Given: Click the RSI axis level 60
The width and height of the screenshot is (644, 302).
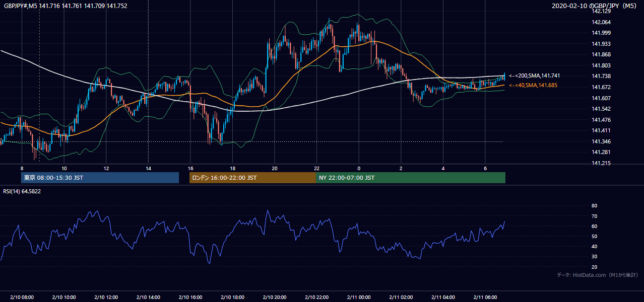Looking at the screenshot, I should point(595,226).
